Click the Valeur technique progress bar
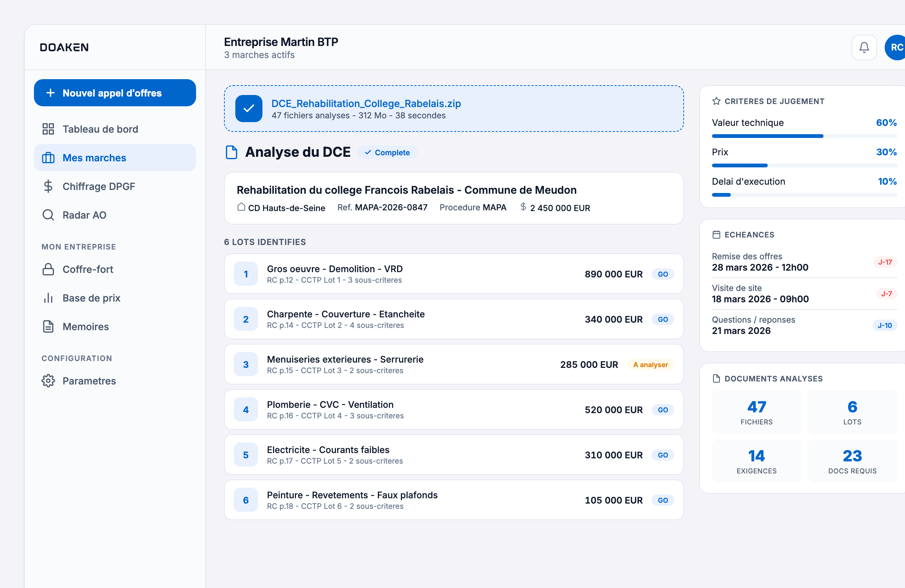 tap(804, 136)
